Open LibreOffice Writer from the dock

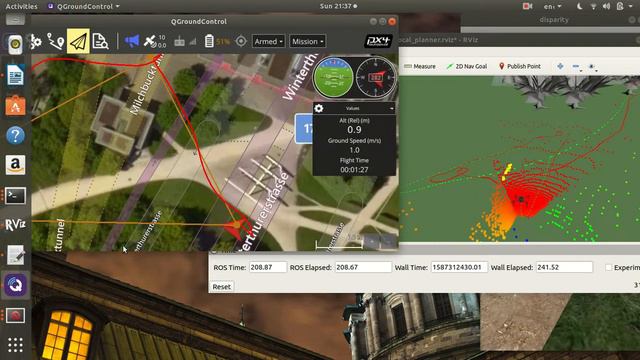[x=15, y=75]
